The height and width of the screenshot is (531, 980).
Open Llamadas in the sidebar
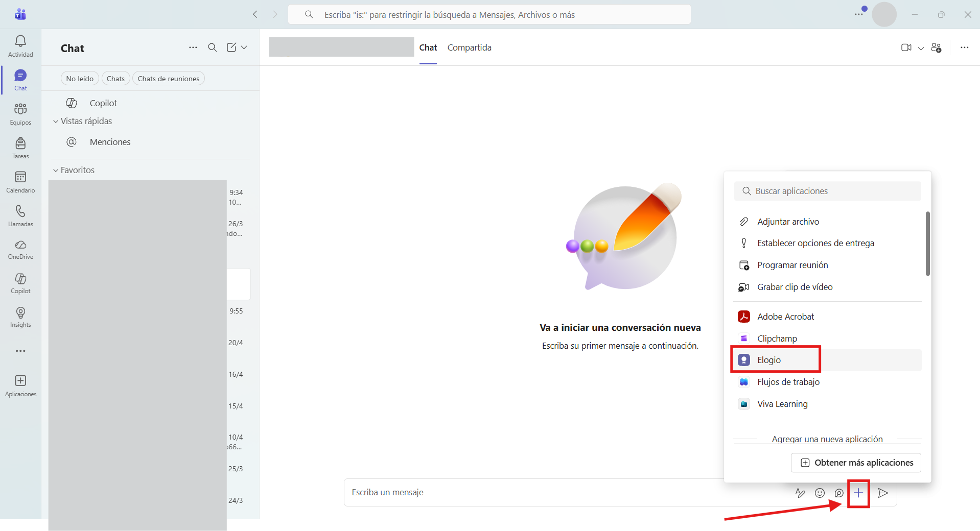[x=20, y=216]
